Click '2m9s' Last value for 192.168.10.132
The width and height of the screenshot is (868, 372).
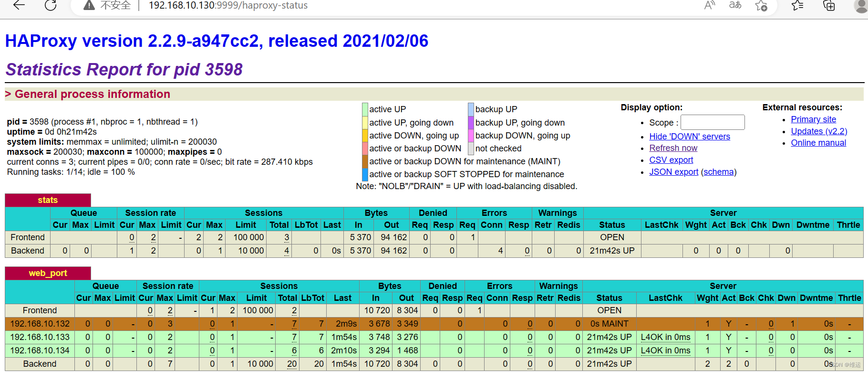[346, 324]
